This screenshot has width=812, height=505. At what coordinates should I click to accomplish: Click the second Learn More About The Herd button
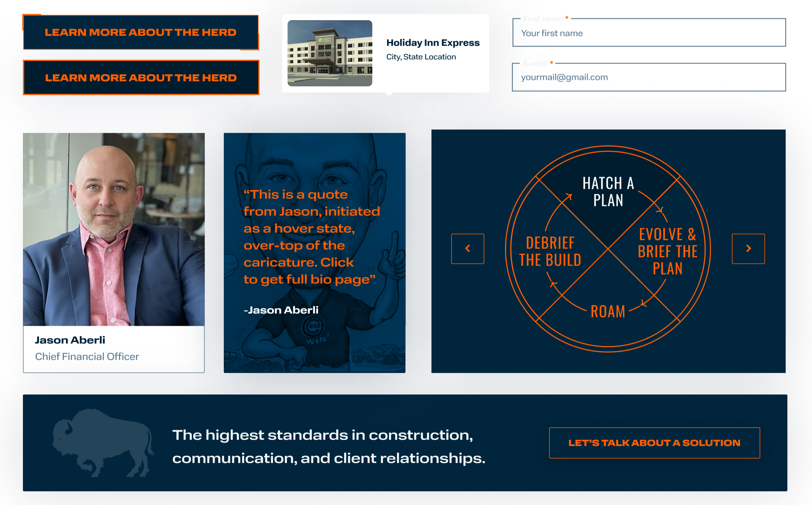point(141,78)
